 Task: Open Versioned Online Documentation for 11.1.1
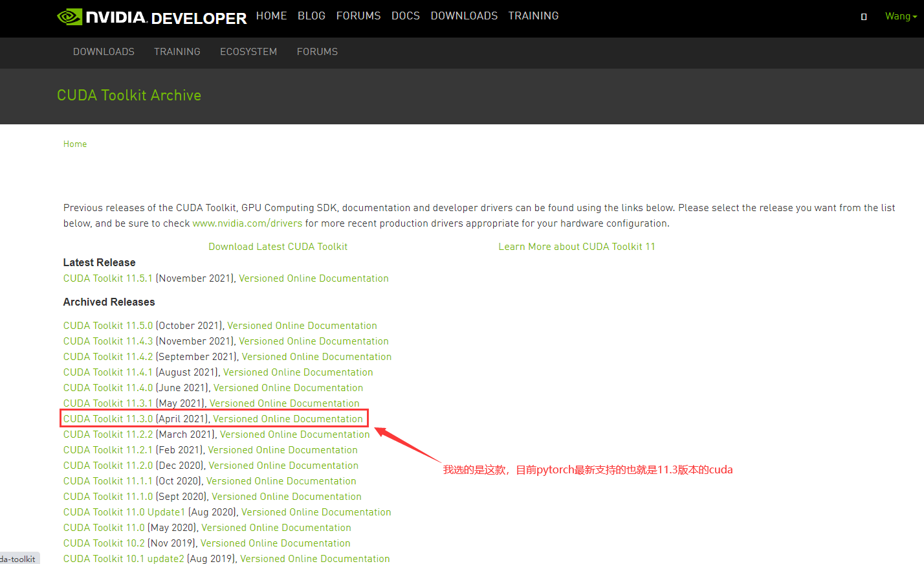point(281,481)
